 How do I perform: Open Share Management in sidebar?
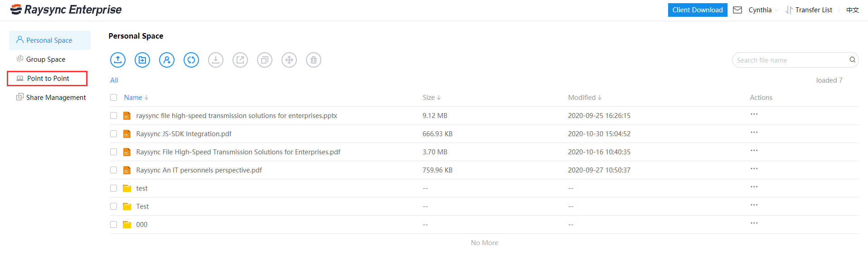tap(51, 98)
